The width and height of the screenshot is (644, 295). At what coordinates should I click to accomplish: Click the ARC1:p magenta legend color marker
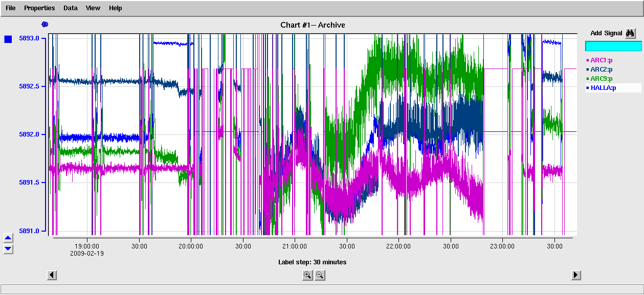tap(588, 60)
